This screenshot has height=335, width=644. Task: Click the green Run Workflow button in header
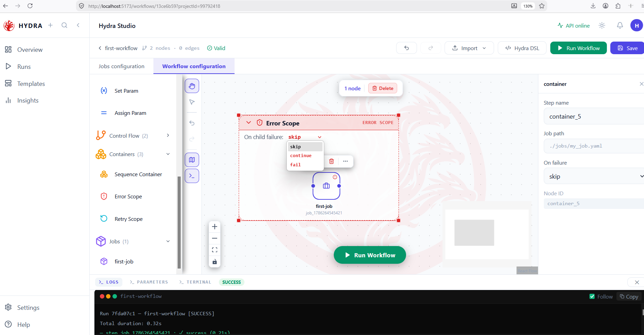579,48
